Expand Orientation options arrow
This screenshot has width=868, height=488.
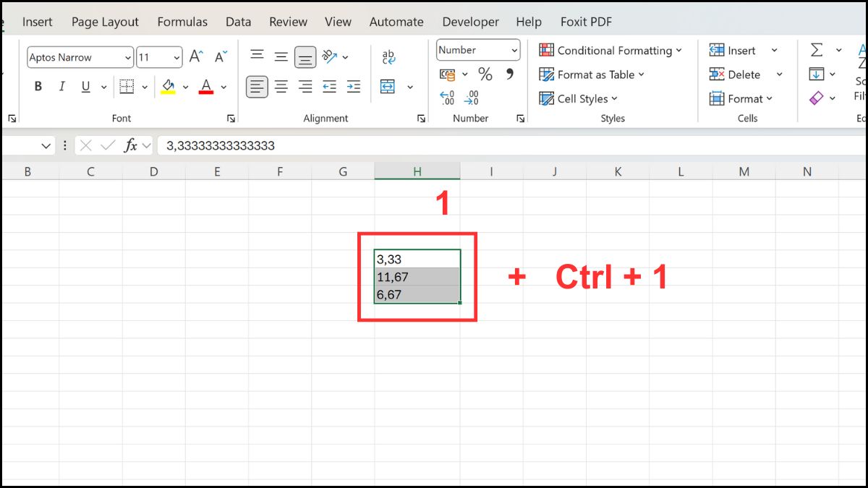(x=346, y=56)
